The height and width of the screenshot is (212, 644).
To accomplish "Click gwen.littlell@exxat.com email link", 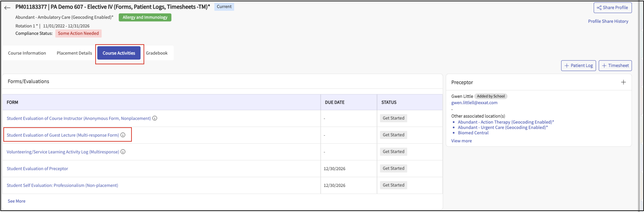I will coord(474,103).
